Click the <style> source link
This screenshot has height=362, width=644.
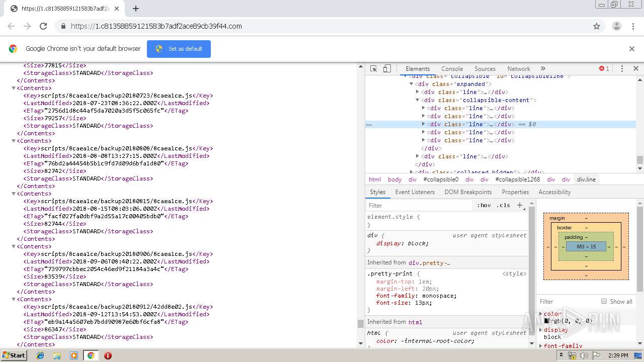[x=514, y=274]
